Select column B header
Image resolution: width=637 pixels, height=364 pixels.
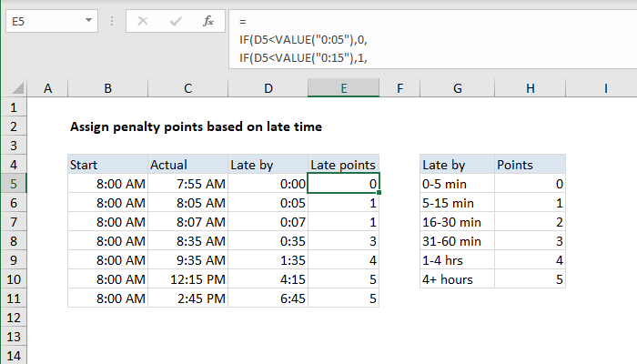pyautogui.click(x=107, y=88)
